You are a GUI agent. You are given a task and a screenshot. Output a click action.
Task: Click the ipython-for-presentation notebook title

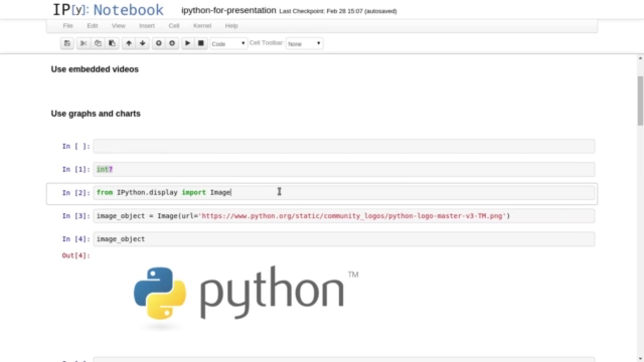[x=229, y=10]
